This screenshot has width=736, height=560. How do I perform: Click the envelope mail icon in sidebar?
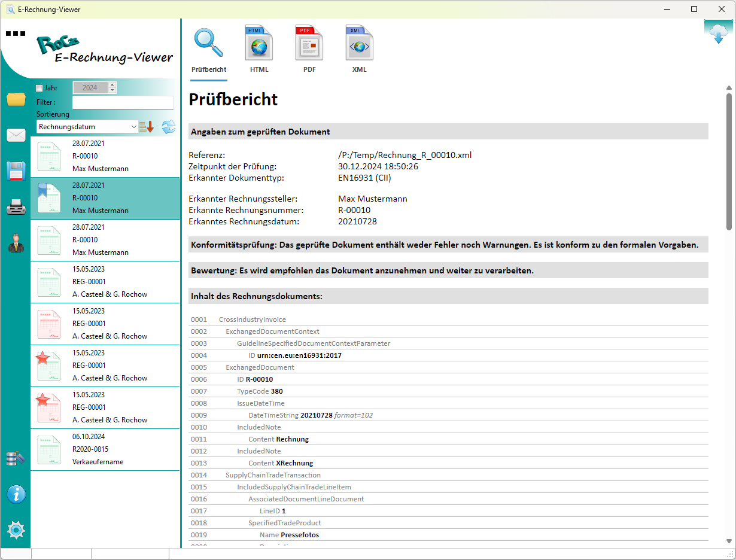16,135
